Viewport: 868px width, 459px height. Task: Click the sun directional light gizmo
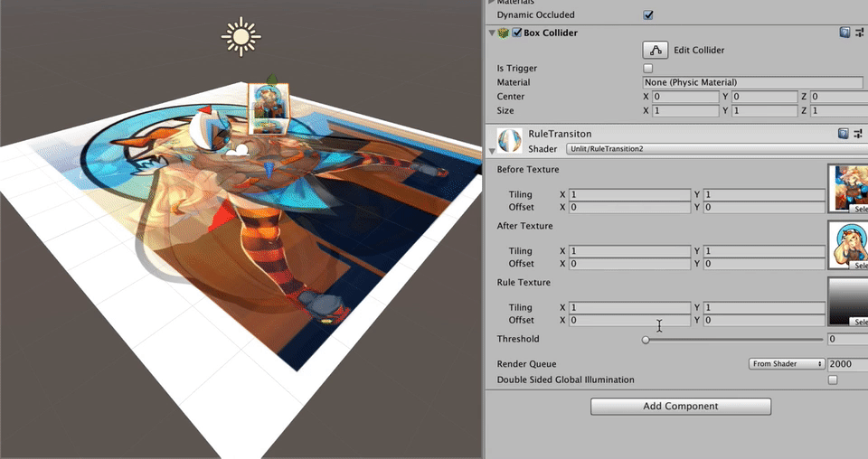pyautogui.click(x=241, y=36)
